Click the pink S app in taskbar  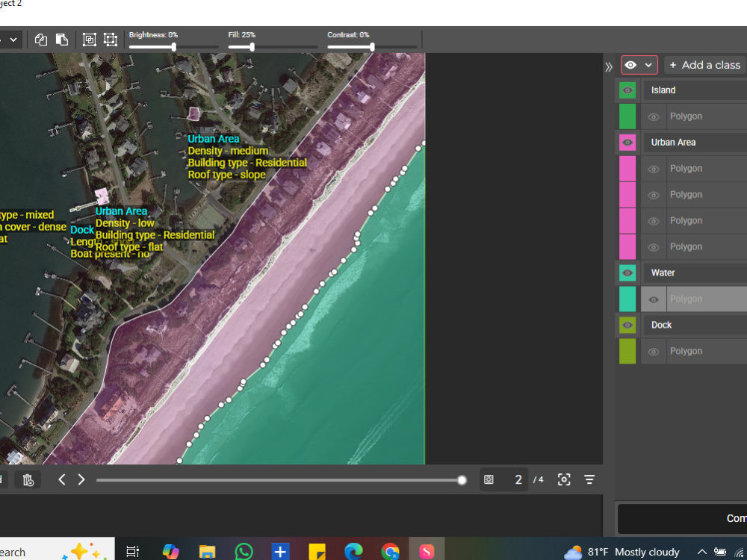[x=427, y=552]
